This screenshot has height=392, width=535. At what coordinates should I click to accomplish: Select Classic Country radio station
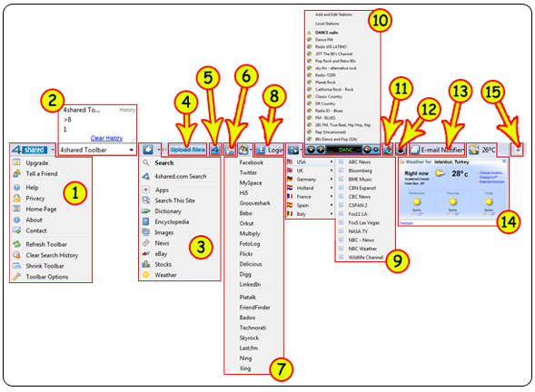[x=328, y=97]
